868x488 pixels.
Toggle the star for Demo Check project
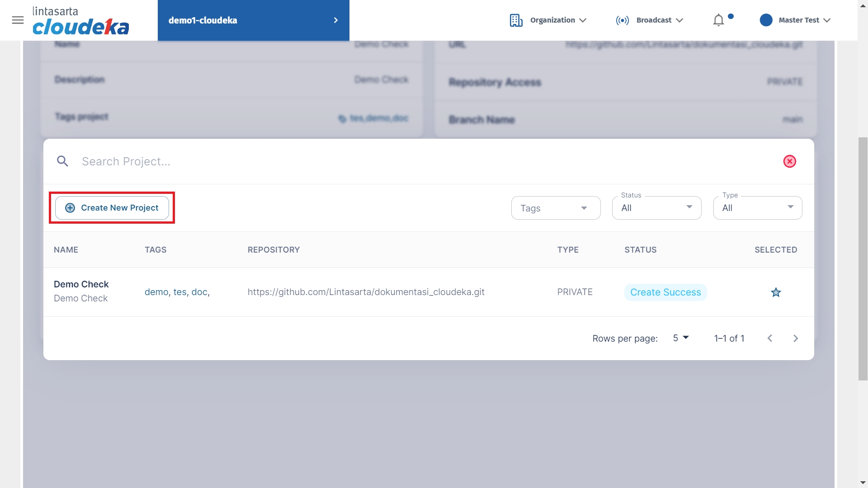pyautogui.click(x=776, y=292)
